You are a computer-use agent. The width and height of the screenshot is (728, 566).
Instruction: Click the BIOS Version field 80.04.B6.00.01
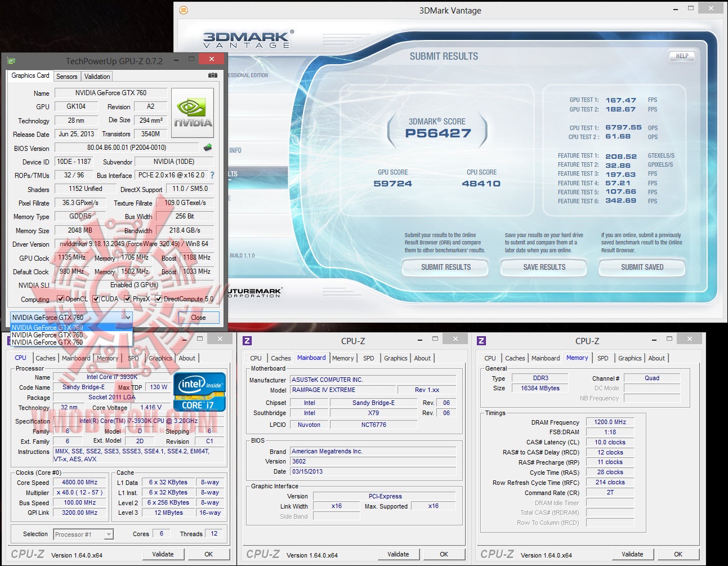click(x=127, y=148)
